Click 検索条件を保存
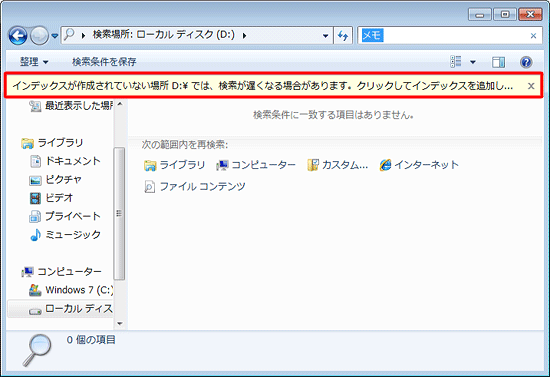Image resolution: width=550 pixels, height=377 pixels. (104, 62)
